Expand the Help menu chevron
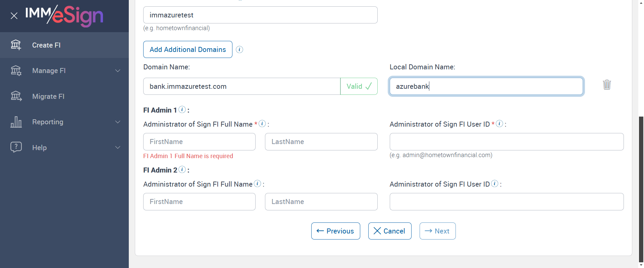 pos(118,147)
